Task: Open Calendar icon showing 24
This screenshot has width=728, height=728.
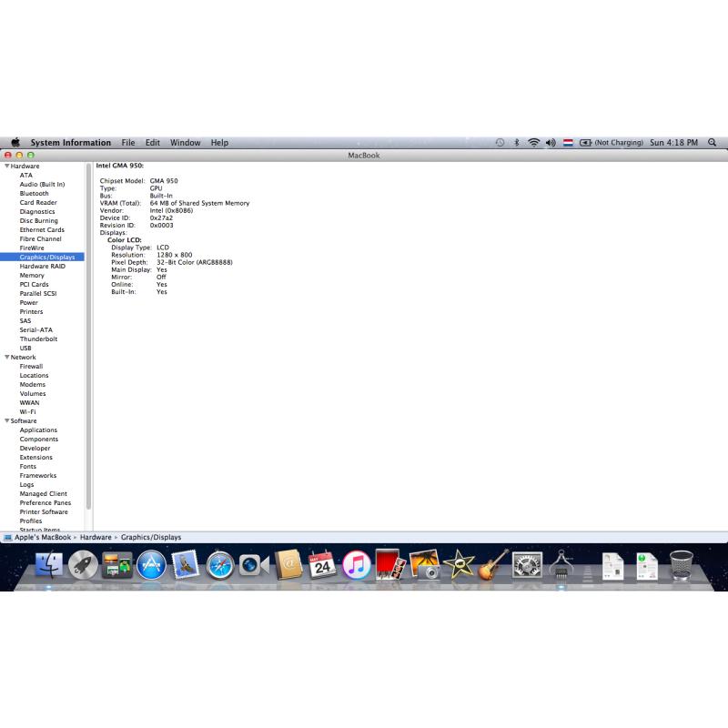Action: 322,564
